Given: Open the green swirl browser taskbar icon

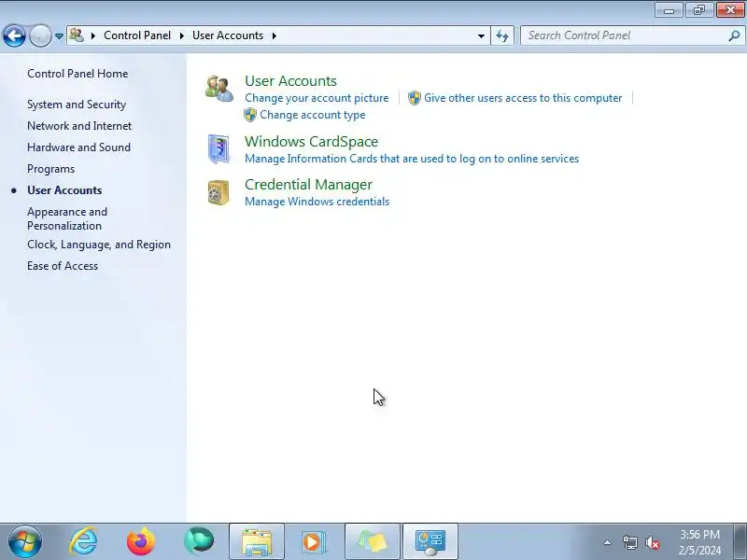Looking at the screenshot, I should click(199, 541).
